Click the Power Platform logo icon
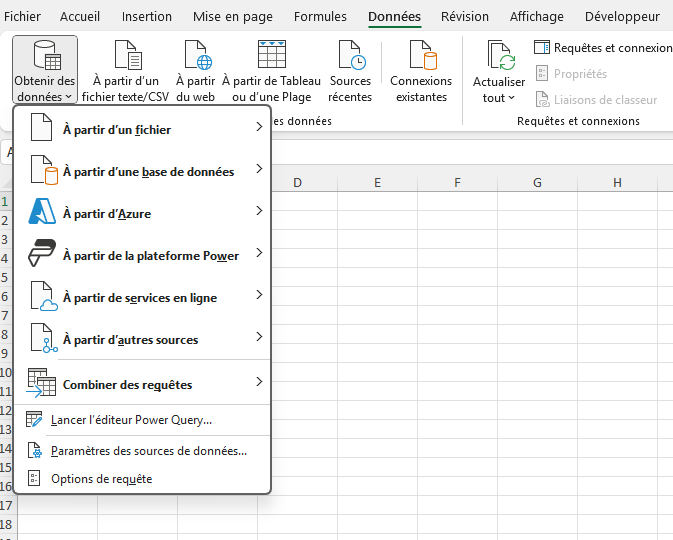This screenshot has width=673, height=540. 42,253
